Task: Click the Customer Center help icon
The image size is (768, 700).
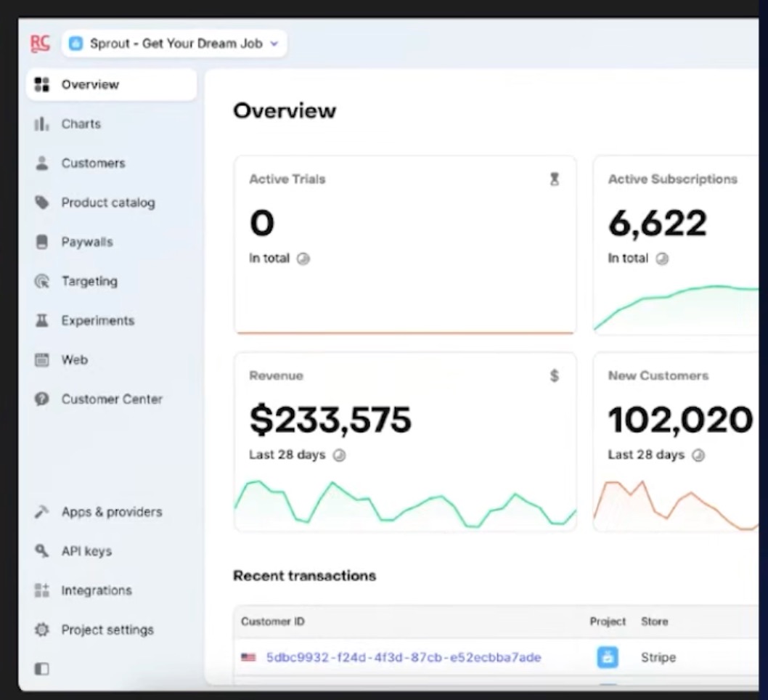Action: click(x=41, y=399)
